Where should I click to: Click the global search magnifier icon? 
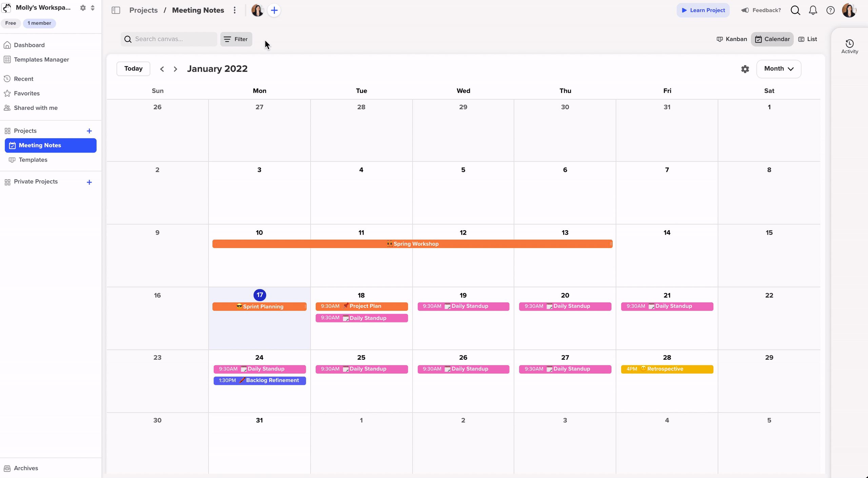click(x=795, y=10)
